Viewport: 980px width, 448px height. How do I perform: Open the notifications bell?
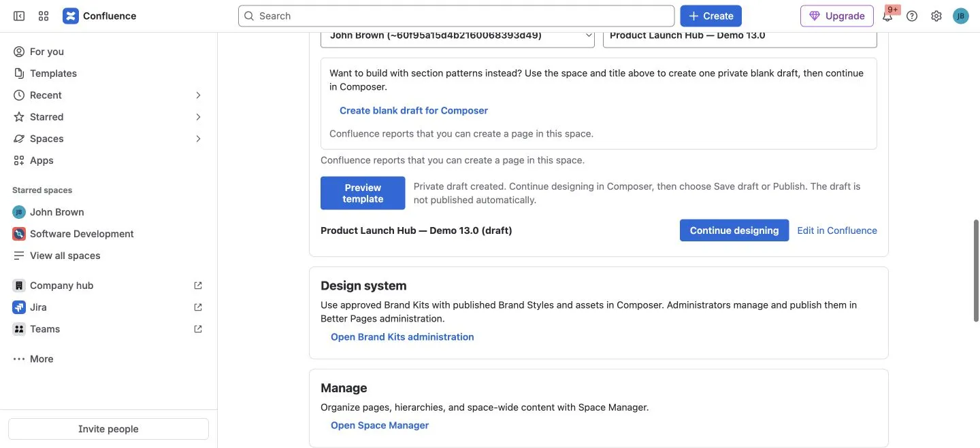(x=887, y=16)
